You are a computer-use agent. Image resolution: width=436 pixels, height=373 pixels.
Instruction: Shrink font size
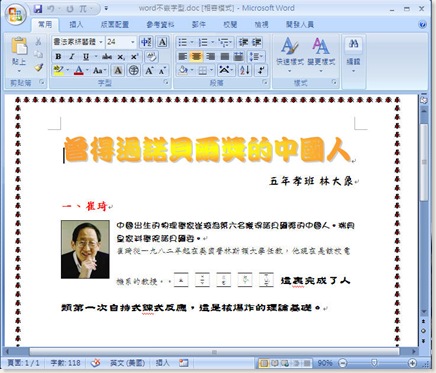pos(162,70)
